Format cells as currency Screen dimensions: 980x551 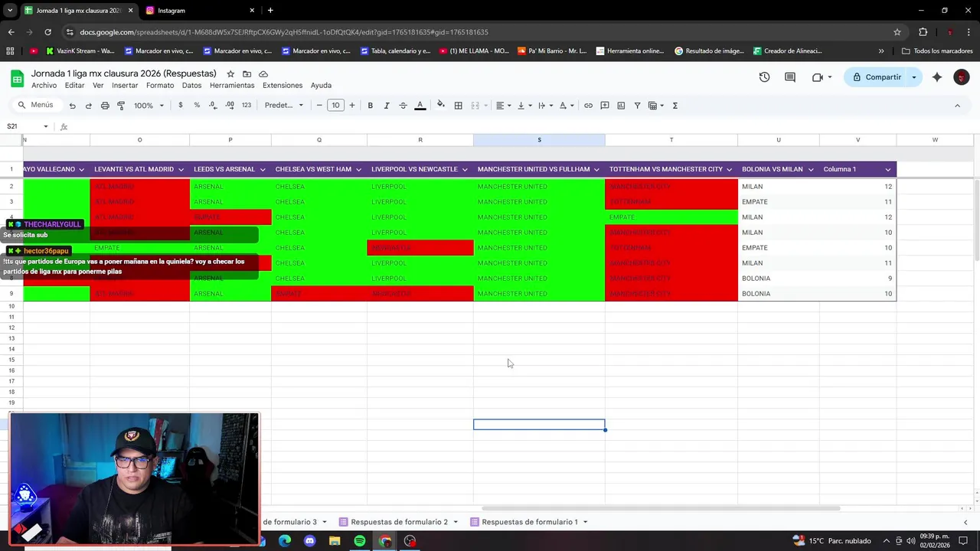point(181,106)
